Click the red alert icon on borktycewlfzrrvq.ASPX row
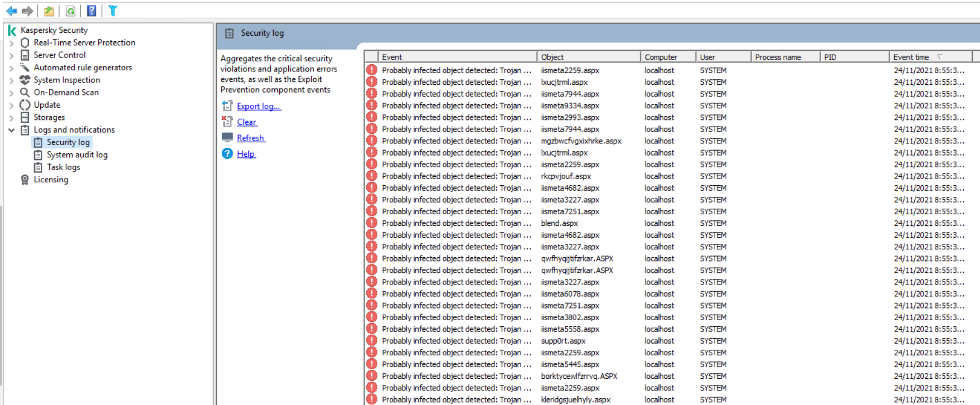Image resolution: width=980 pixels, height=405 pixels. tap(372, 376)
